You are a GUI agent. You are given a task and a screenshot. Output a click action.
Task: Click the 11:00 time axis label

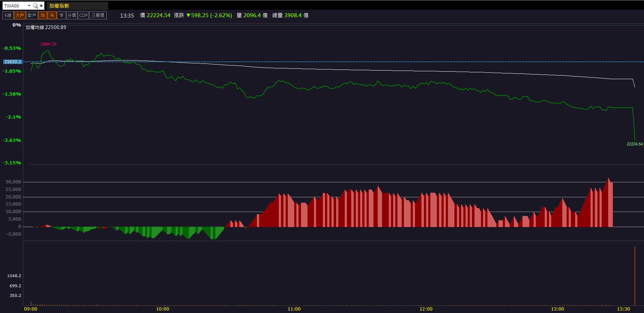[x=294, y=309]
